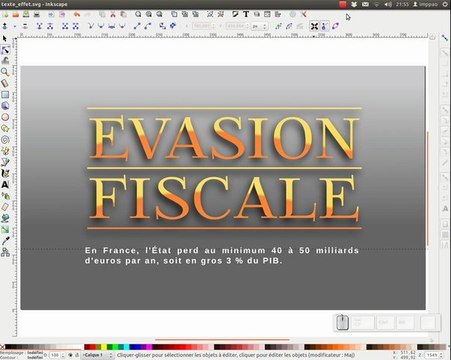Toggle edit clipping path
451x360 pixels.
point(278,26)
